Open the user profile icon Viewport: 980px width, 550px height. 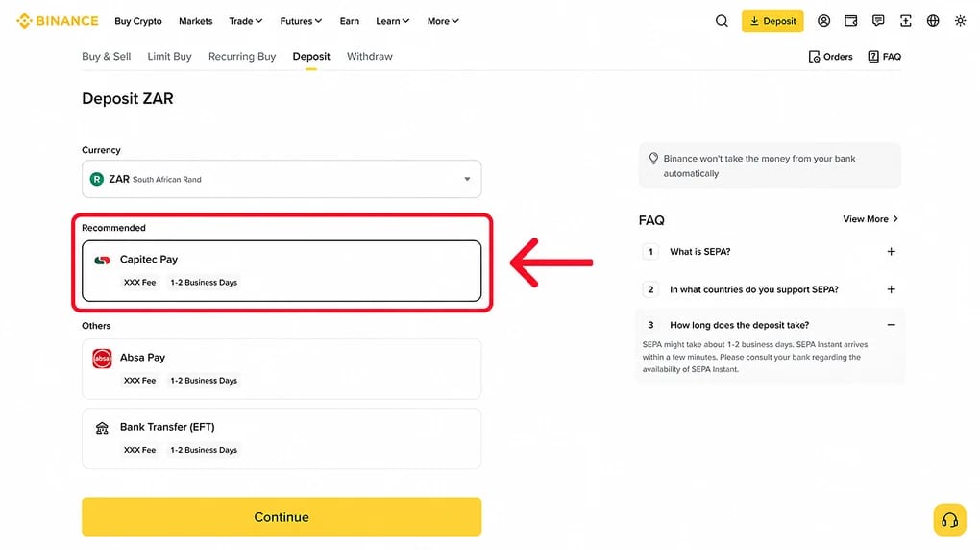click(823, 20)
